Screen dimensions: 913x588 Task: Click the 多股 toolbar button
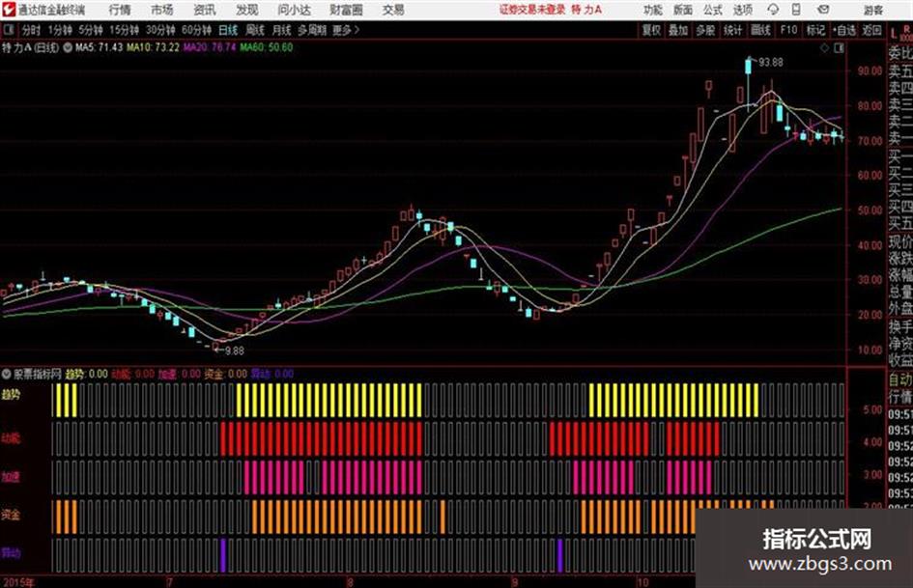[x=705, y=30]
